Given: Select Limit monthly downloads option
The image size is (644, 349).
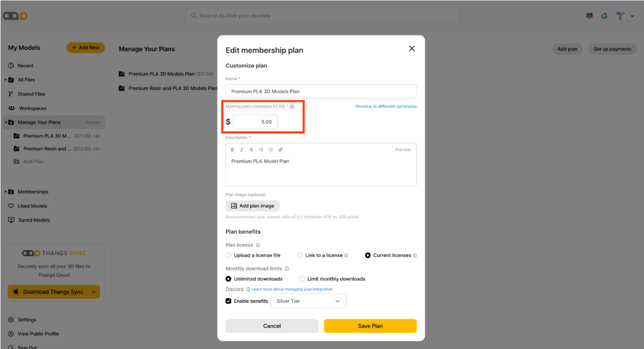Looking at the screenshot, I should pos(332,279).
